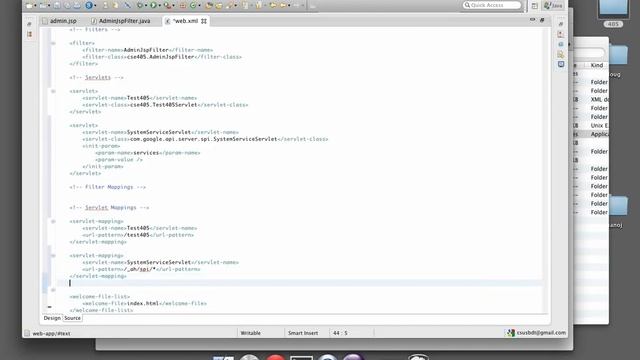Open the External Tools dropdown arrow
640x360 pixels.
pos(173,6)
